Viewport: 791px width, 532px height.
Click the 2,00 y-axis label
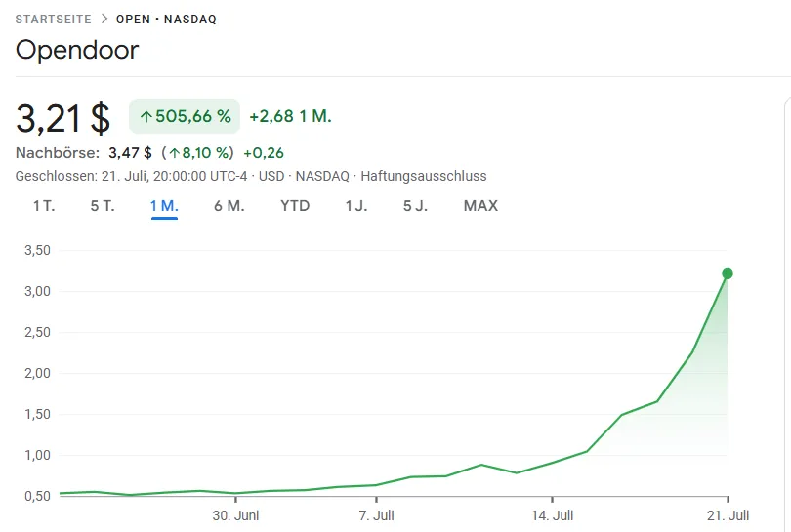tap(37, 373)
